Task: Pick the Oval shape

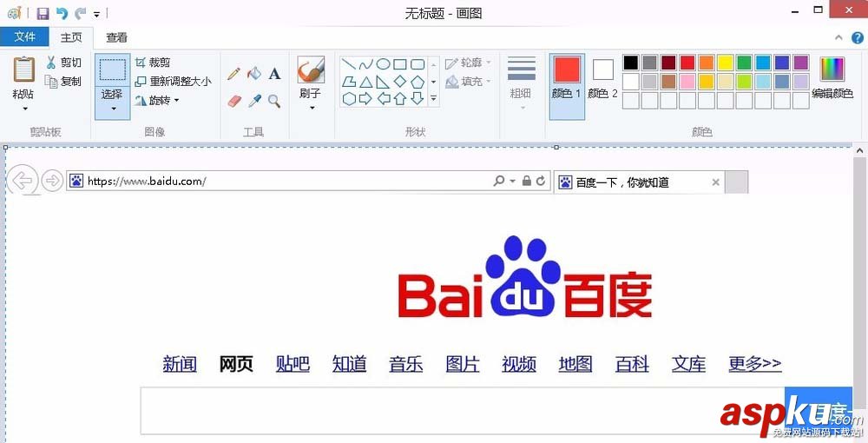Action: point(383,64)
